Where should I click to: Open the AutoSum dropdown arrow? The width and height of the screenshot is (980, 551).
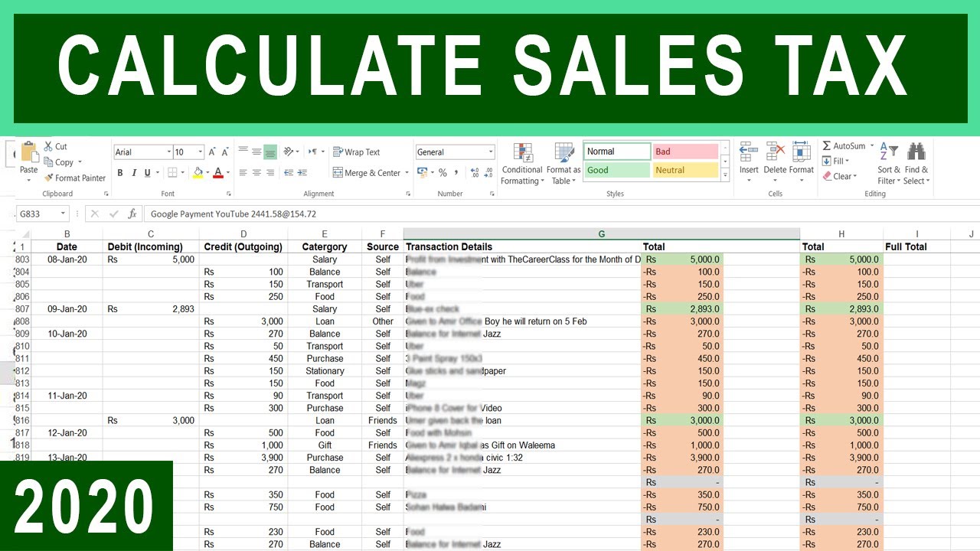tap(872, 145)
